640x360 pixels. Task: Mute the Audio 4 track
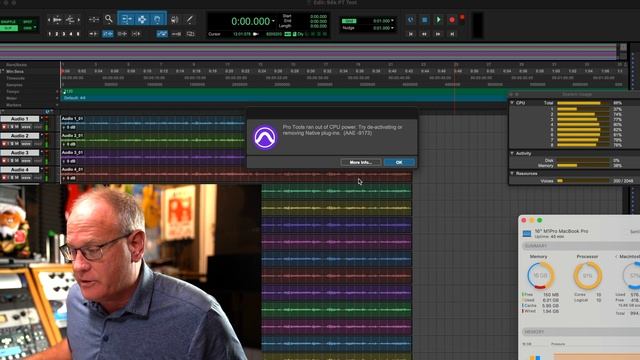click(x=17, y=178)
